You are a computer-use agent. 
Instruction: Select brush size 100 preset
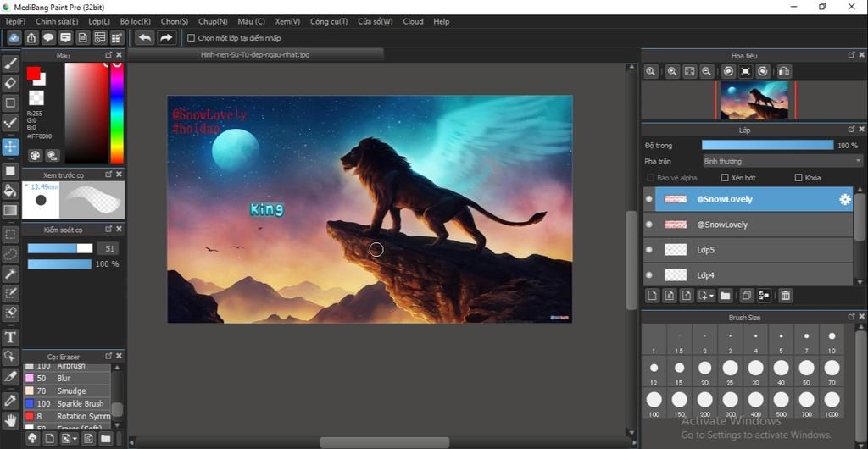tap(654, 402)
